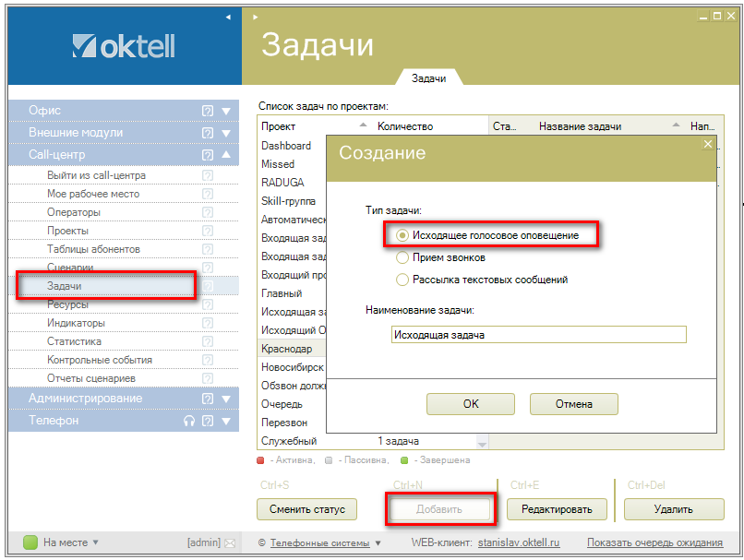744x560 pixels.
Task: Click the envelope icon next to admin
Action: pos(230,543)
